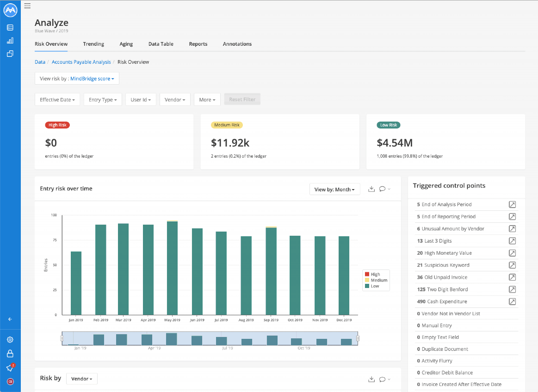Click the MindBridge logo in the sidebar
538x392 pixels.
[10, 10]
